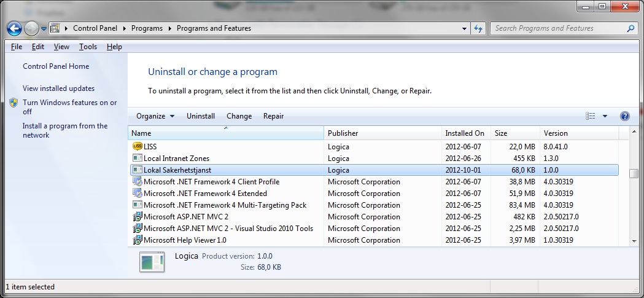644x298 pixels.
Task: Expand the view options dropdown arrow
Action: [605, 116]
